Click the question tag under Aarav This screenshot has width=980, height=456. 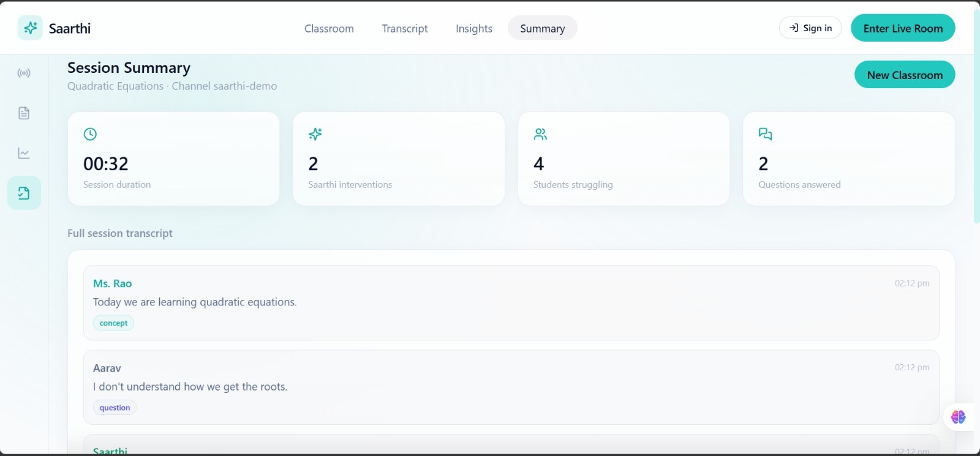tap(115, 408)
